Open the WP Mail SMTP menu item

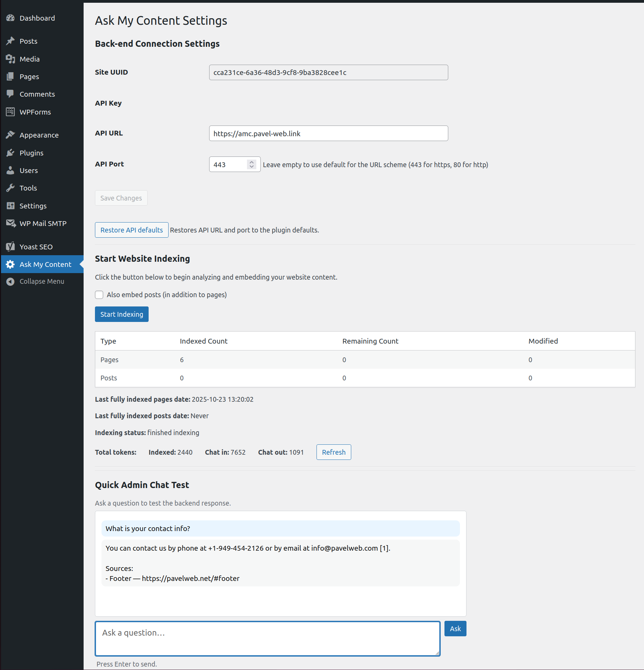tap(11, 223)
